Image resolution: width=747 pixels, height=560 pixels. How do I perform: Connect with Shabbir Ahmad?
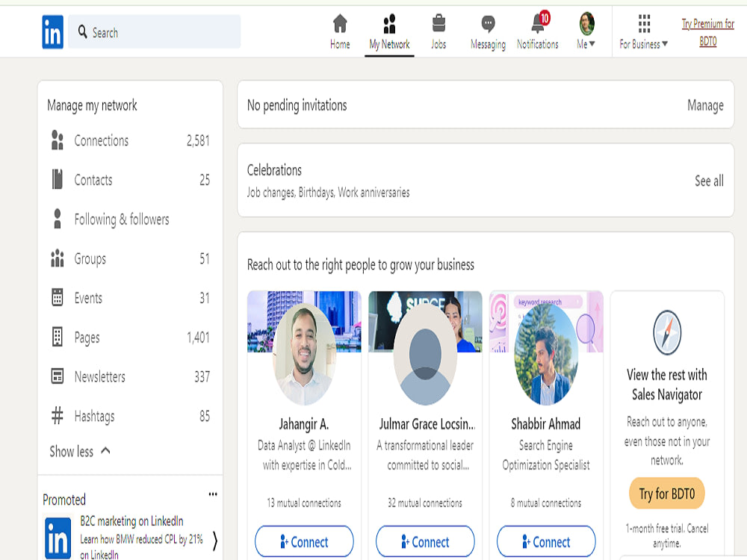545,541
